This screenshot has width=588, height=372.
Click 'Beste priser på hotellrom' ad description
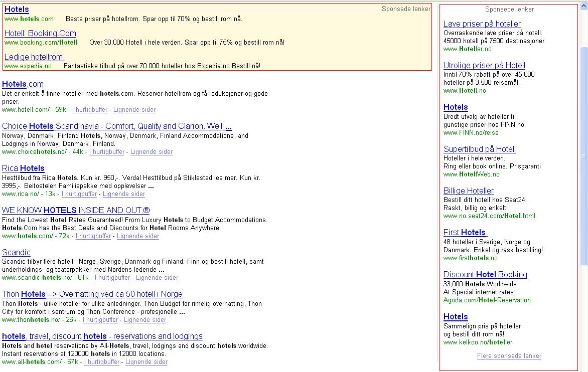tap(154, 19)
